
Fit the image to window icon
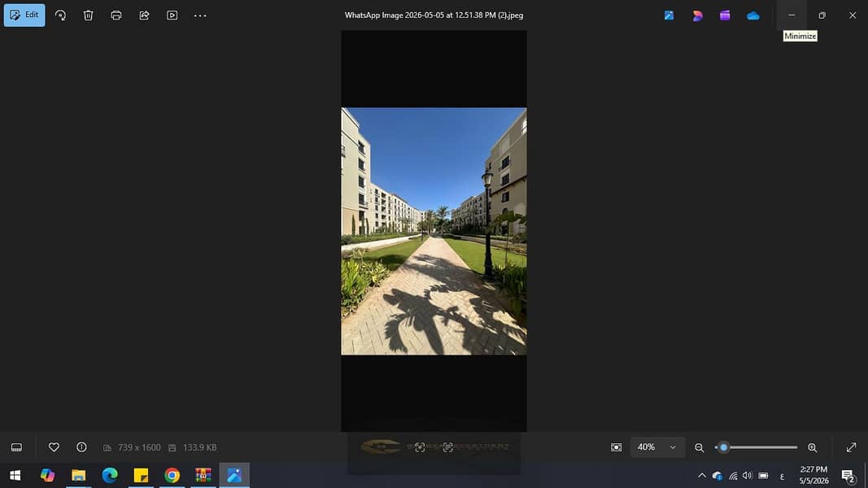pyautogui.click(x=616, y=447)
